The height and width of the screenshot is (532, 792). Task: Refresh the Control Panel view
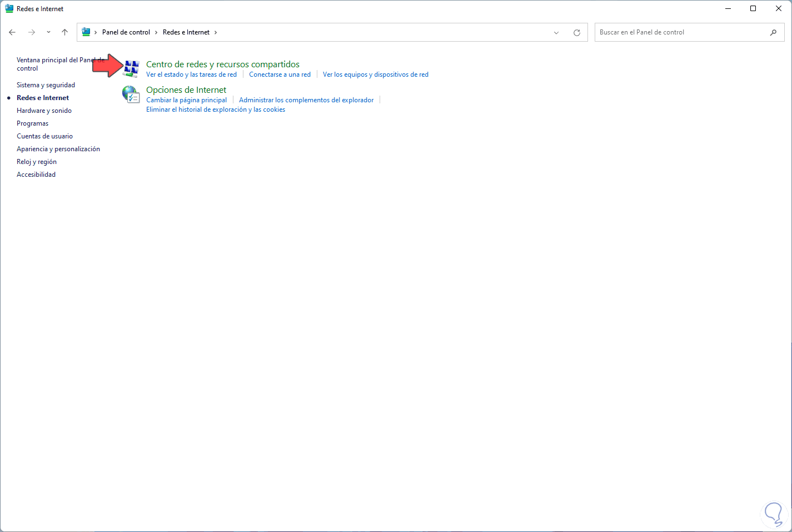coord(577,32)
